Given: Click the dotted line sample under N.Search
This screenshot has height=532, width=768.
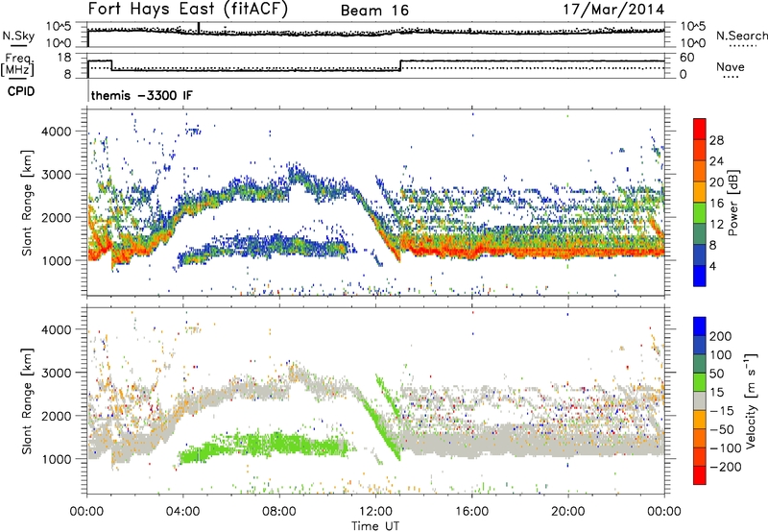Looking at the screenshot, I should point(742,46).
